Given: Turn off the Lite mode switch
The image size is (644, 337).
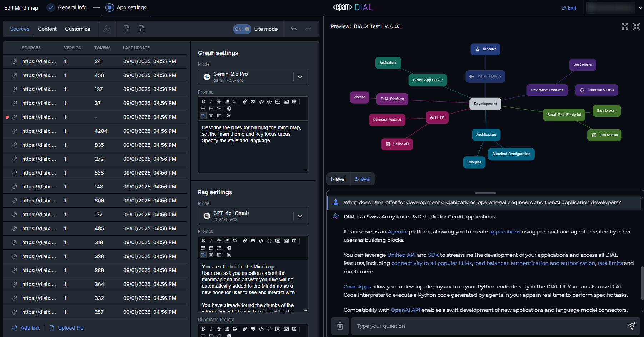Looking at the screenshot, I should 242,29.
